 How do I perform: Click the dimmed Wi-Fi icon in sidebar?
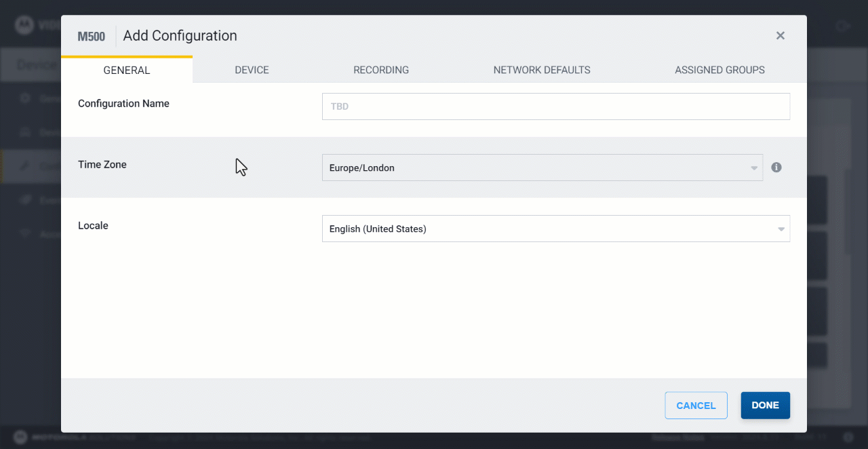click(x=26, y=234)
